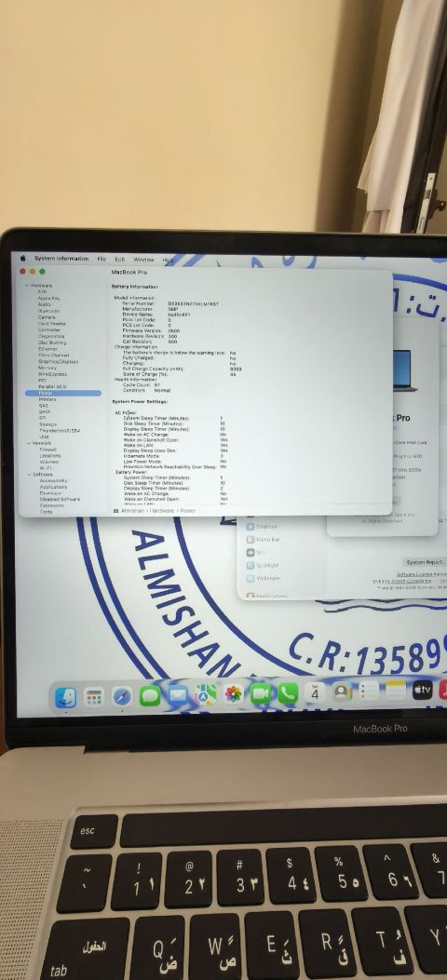Select Storage in the sidebar
447x980 pixels.
coord(47,424)
